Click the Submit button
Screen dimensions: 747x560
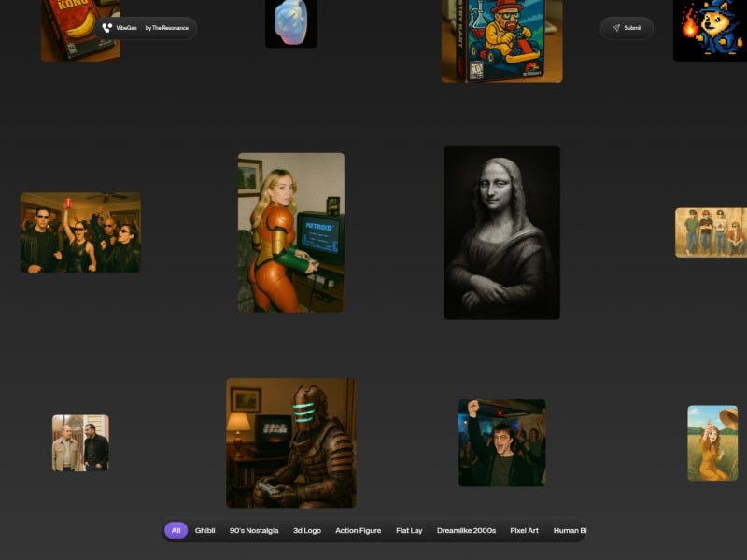click(627, 28)
